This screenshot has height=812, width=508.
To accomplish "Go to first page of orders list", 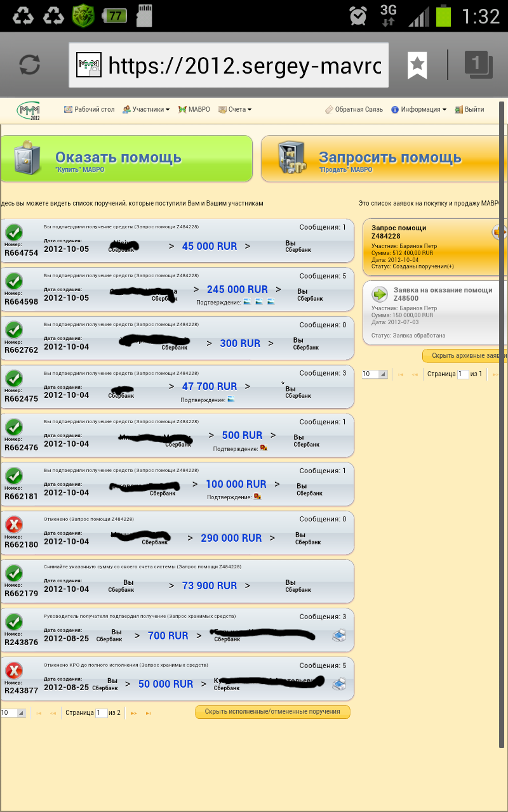I will tap(39, 713).
